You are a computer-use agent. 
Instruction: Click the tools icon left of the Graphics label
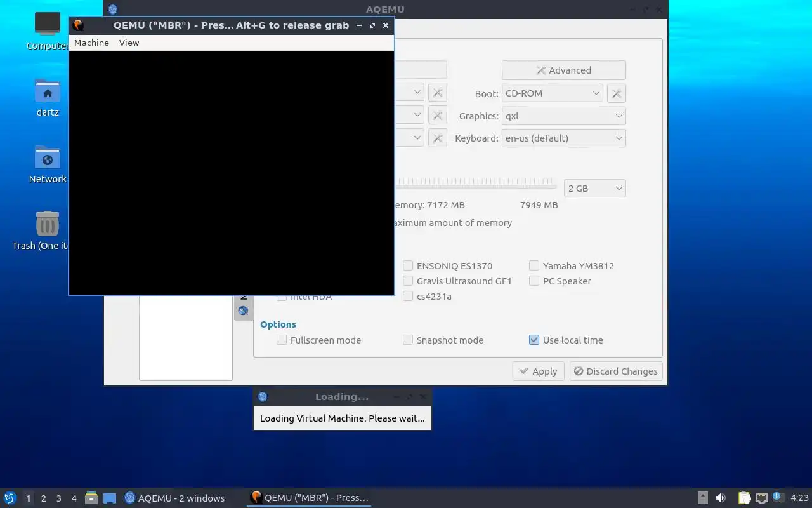tap(437, 116)
